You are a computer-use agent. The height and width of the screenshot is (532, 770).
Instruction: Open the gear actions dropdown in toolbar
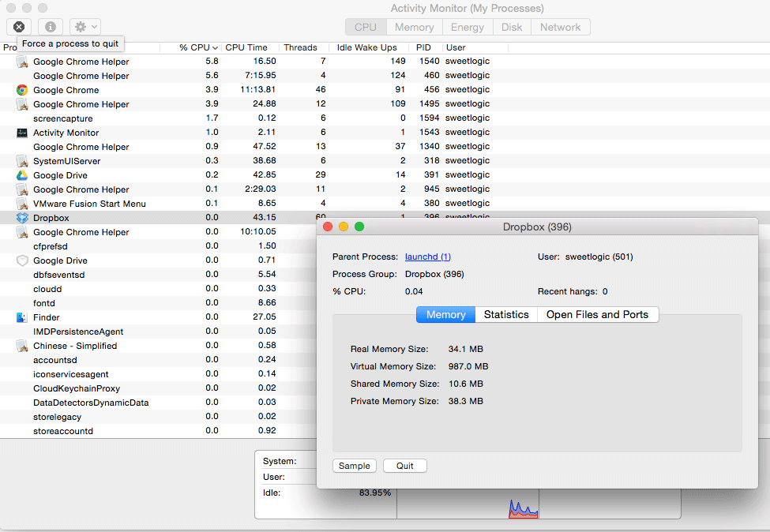[x=85, y=27]
